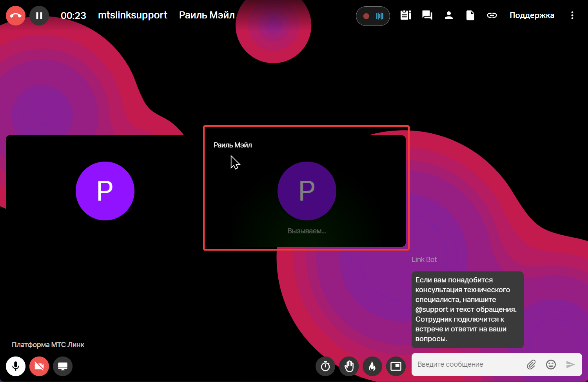Open the chat panel icon
588x382 pixels.
click(427, 15)
